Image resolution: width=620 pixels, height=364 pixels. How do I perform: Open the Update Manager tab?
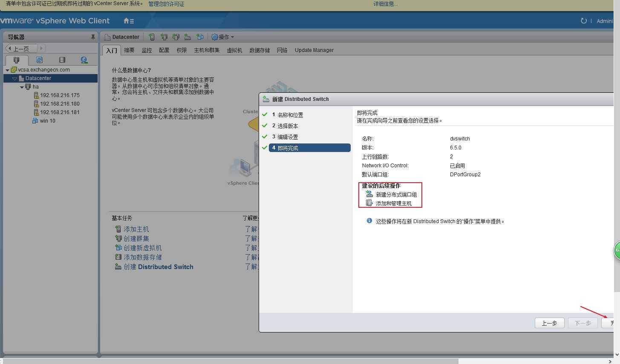click(x=314, y=50)
